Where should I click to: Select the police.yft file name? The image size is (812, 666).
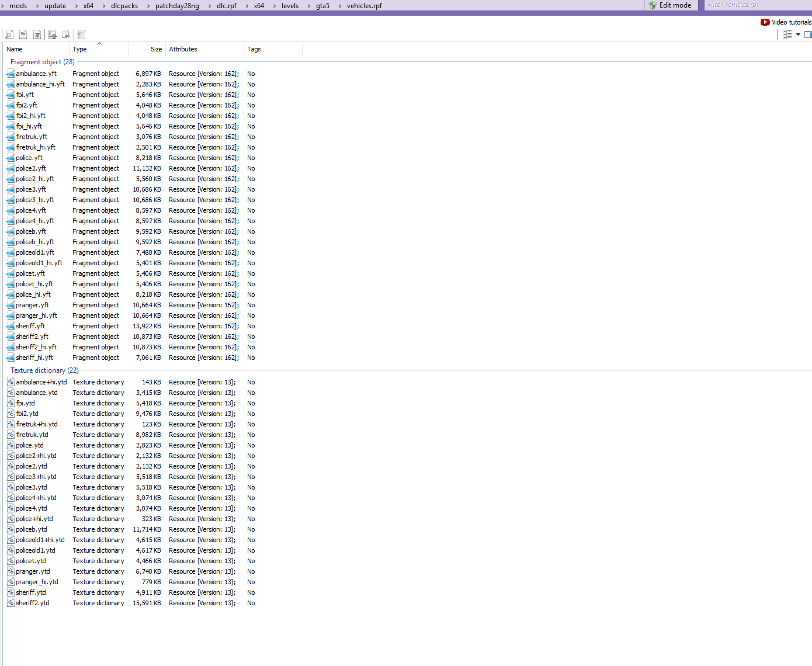(x=29, y=158)
